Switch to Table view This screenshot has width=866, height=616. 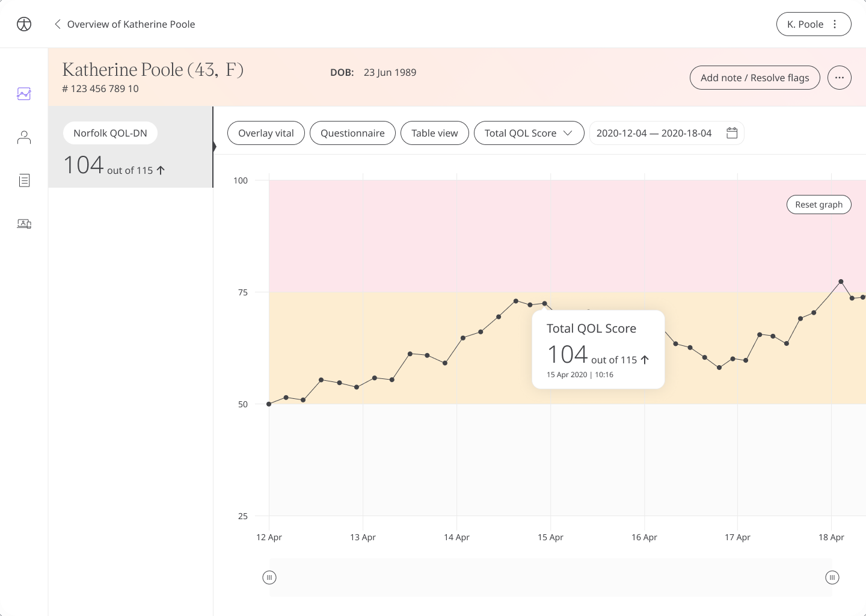[435, 133]
